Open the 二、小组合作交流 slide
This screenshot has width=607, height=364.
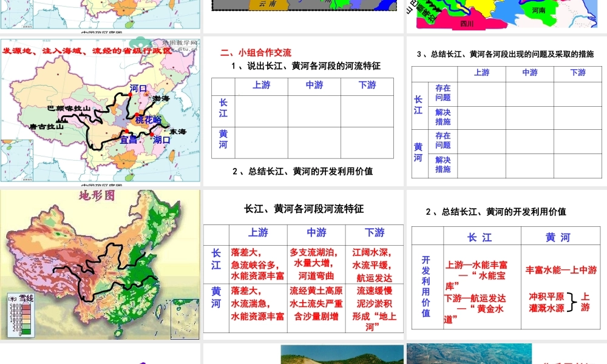click(x=303, y=111)
